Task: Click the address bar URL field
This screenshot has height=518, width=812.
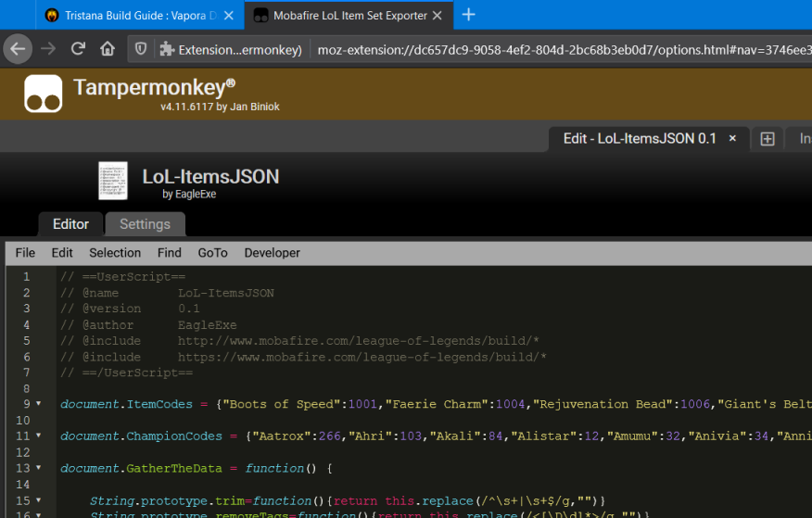Action: (564, 50)
